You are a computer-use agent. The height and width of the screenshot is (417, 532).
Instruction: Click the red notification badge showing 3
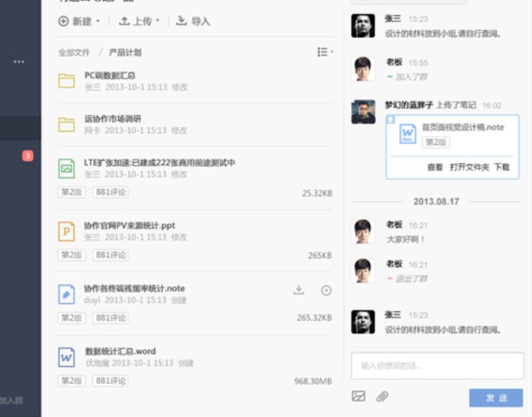click(x=28, y=155)
